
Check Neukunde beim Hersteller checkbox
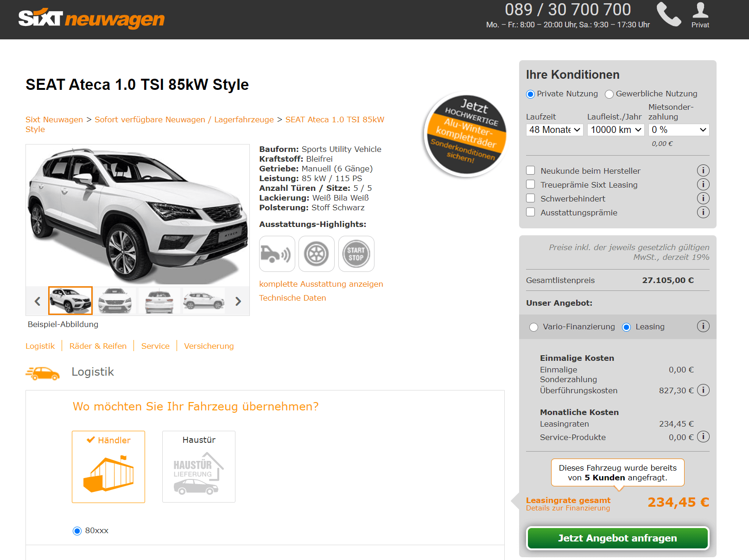point(531,170)
